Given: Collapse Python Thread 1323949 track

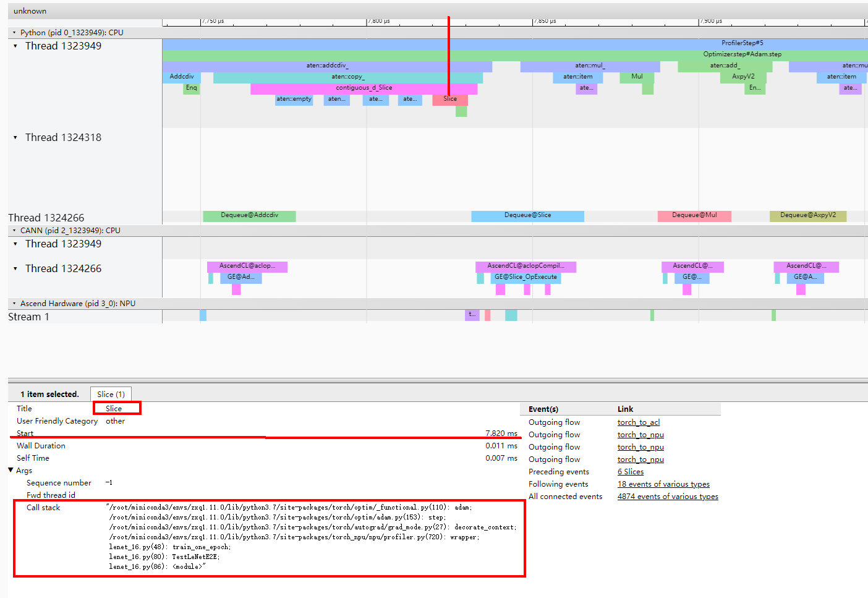Looking at the screenshot, I should point(15,46).
